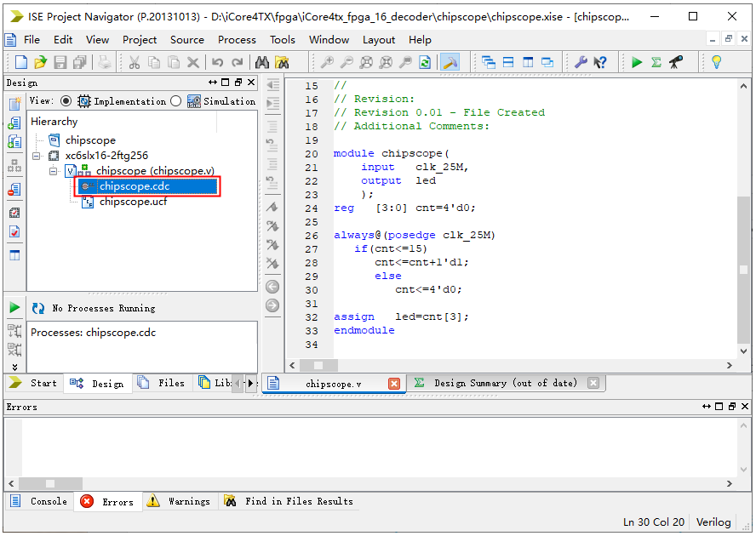Screen dimensions: 756x536
Task: Click the wrench preferences icon
Action: click(581, 62)
